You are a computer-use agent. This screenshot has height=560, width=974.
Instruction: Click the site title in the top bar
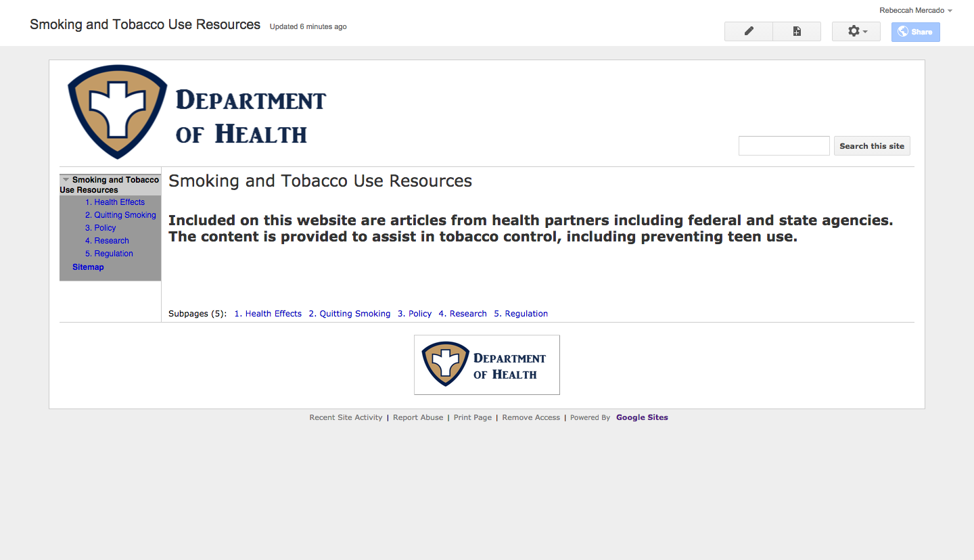click(x=145, y=25)
